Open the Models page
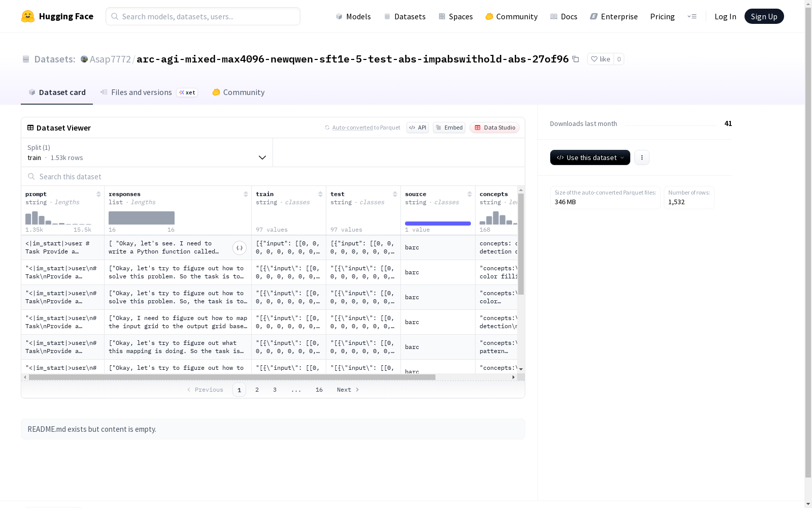The height and width of the screenshot is (508, 812). pos(353,16)
